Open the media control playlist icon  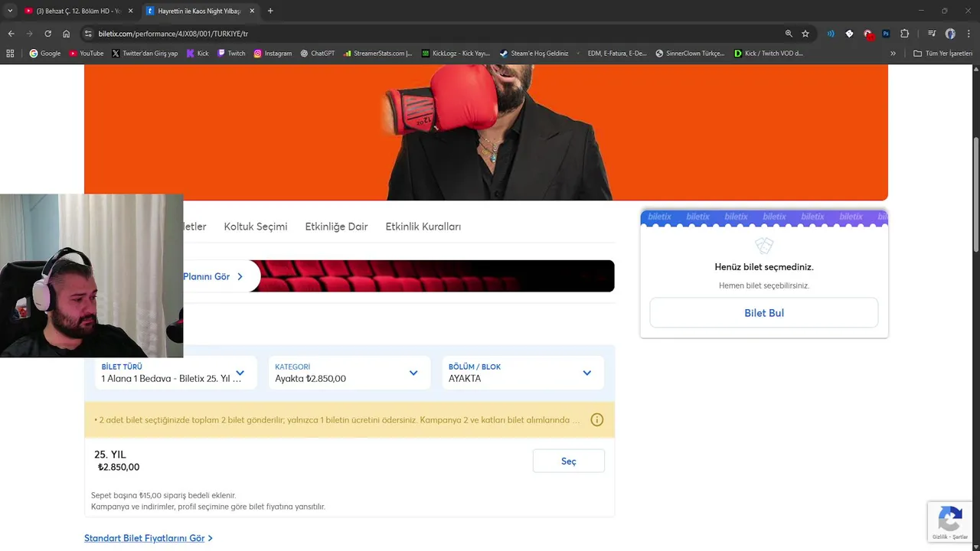click(x=932, y=34)
